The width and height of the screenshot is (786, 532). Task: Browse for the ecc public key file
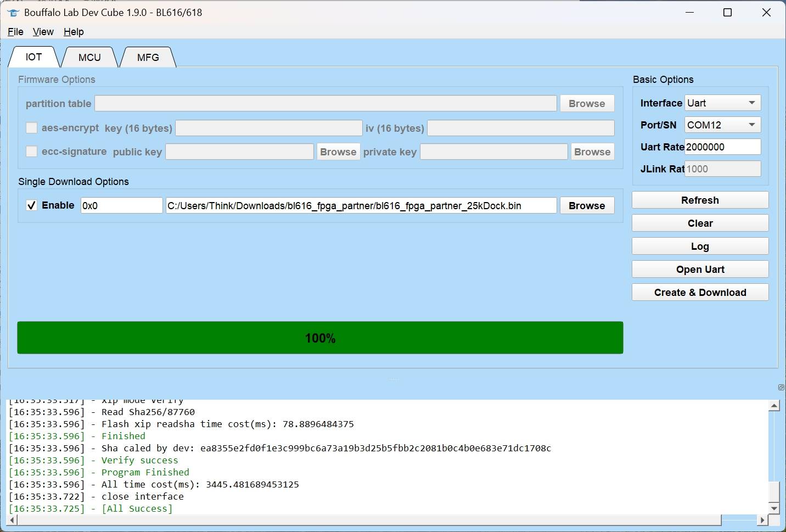point(338,152)
